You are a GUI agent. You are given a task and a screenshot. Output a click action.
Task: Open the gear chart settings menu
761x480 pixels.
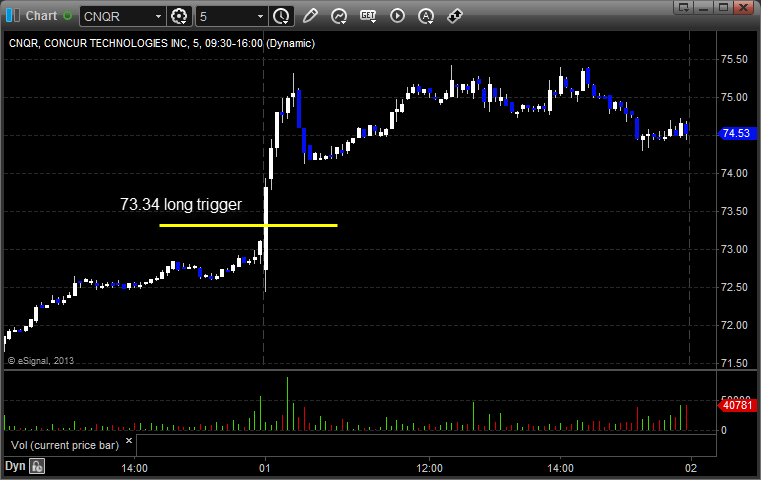click(179, 17)
